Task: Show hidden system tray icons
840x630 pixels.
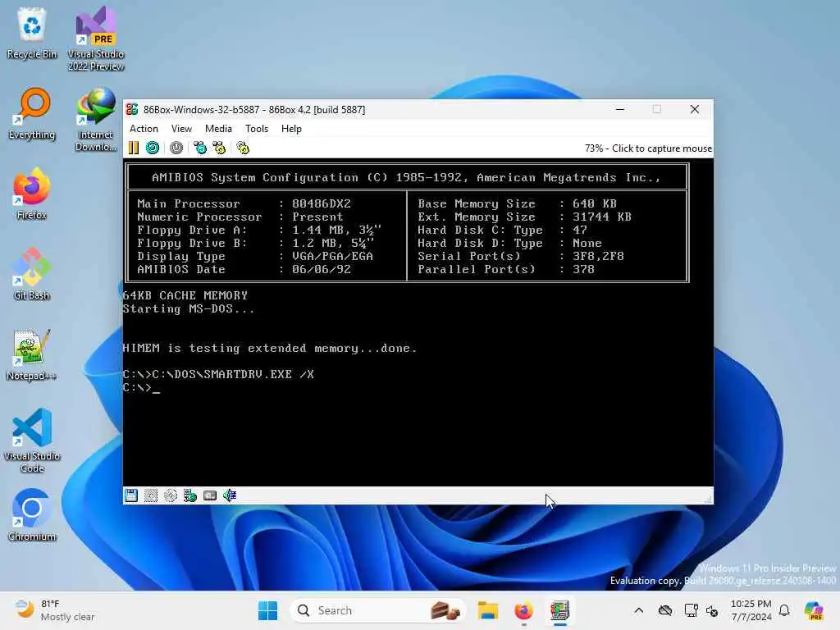Action: [638, 610]
